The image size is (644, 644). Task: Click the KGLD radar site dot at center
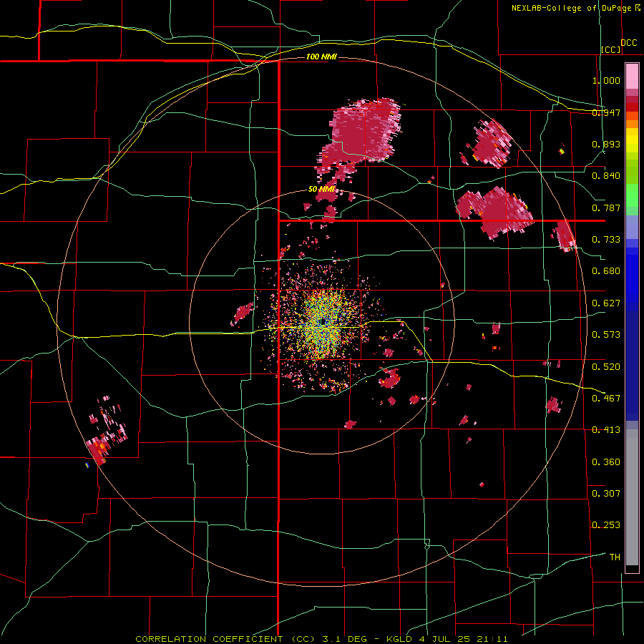click(323, 321)
